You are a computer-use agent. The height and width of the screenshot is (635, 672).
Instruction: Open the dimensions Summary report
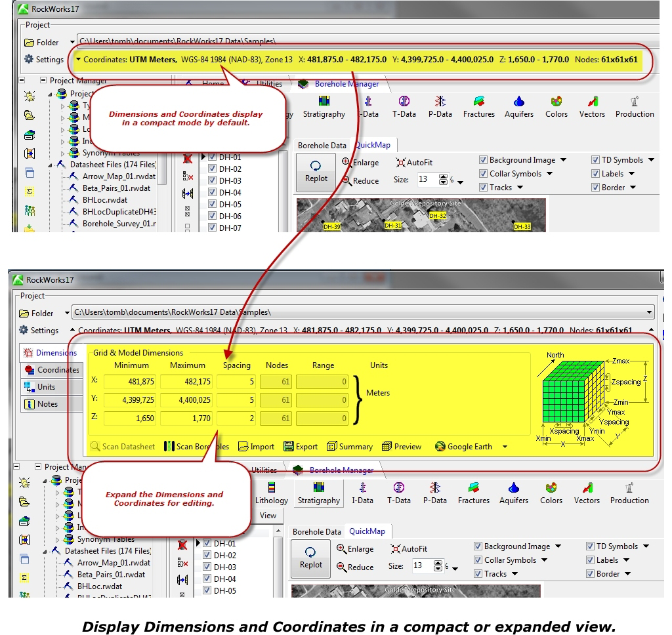tap(350, 447)
